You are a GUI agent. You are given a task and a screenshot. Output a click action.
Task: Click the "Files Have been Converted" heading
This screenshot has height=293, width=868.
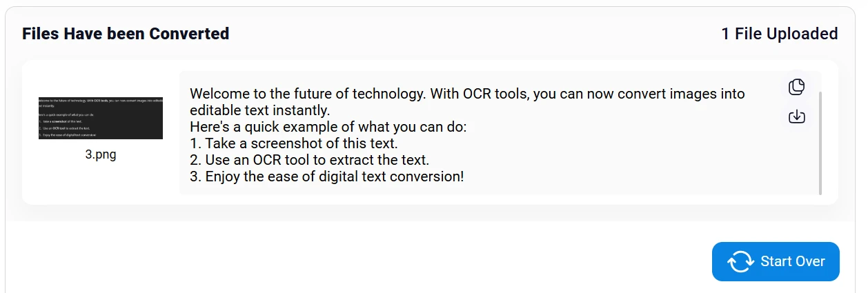coord(126,33)
